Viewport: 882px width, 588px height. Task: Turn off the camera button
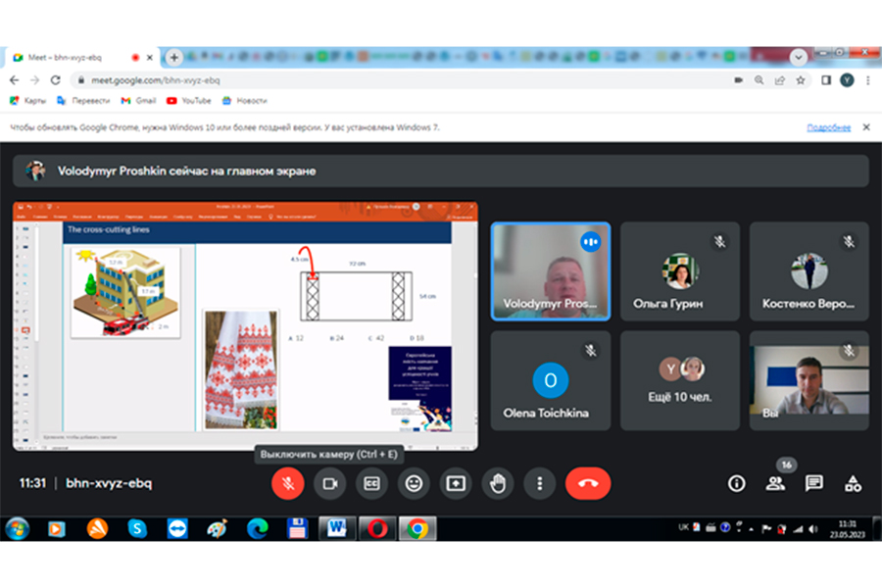(x=329, y=483)
